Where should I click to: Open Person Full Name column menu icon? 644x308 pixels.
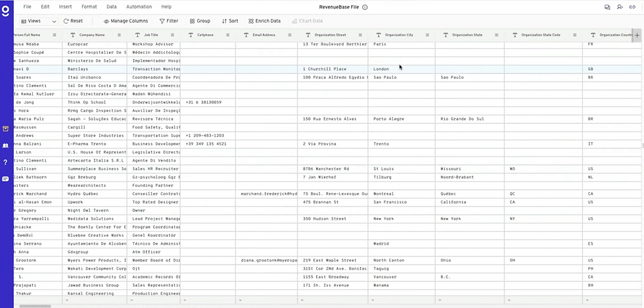(54, 35)
